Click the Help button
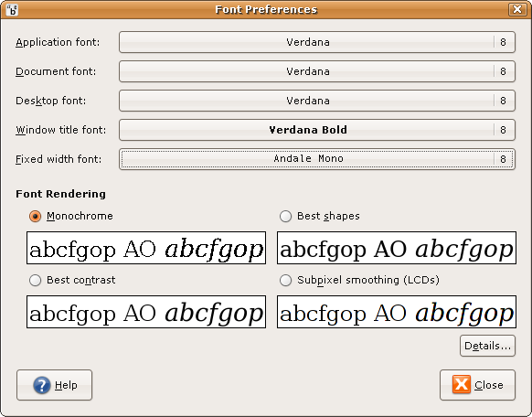The image size is (532, 417). coord(54,385)
